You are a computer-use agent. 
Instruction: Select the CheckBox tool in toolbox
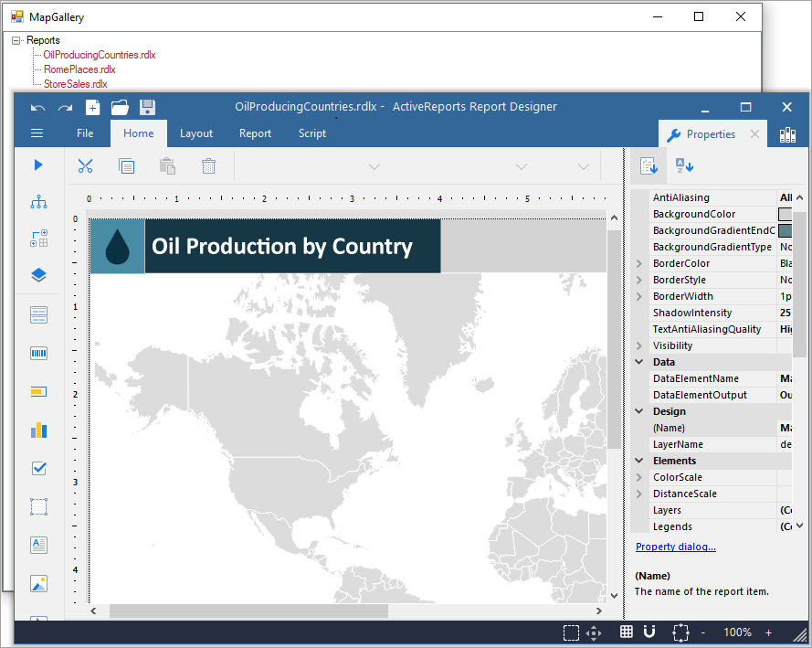(39, 468)
